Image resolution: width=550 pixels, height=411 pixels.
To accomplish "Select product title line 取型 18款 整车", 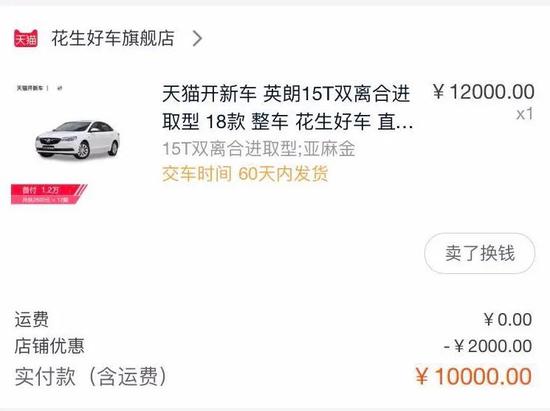I will 225,122.
